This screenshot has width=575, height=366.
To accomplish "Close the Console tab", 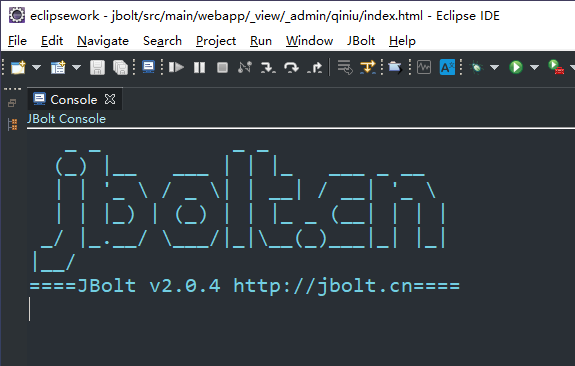I will [110, 99].
